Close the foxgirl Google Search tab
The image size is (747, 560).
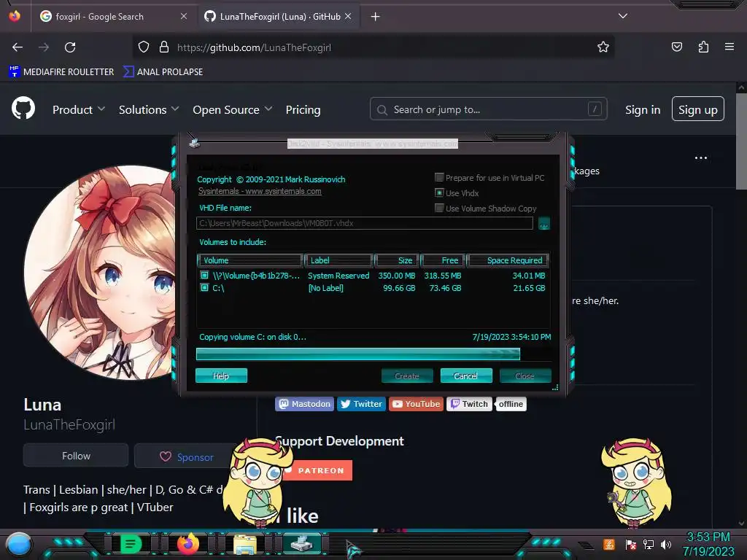(183, 16)
